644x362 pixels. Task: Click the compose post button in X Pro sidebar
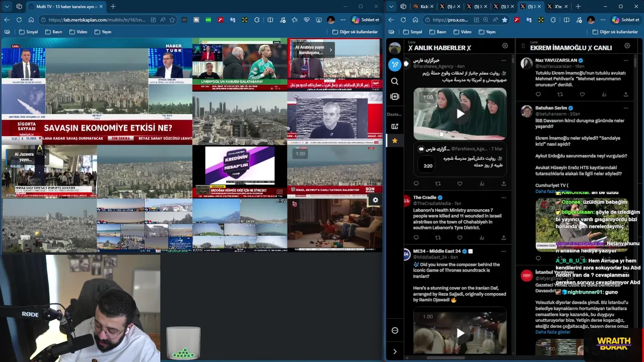pos(395,64)
